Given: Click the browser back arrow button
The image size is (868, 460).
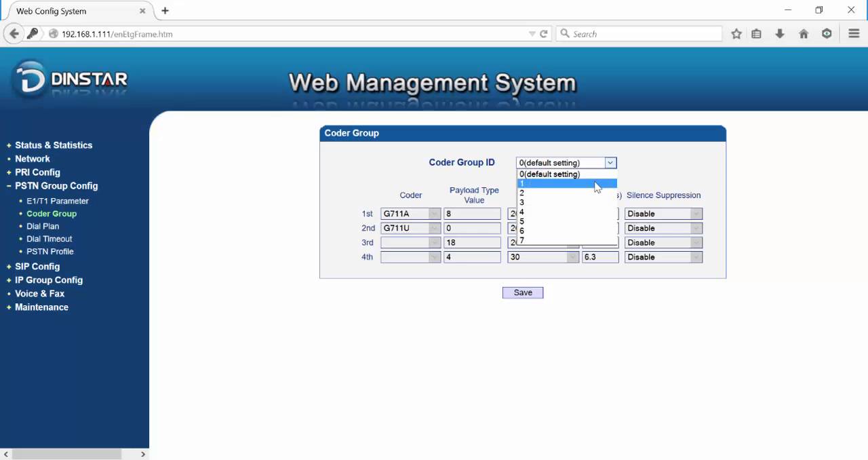Looking at the screenshot, I should pyautogui.click(x=14, y=34).
